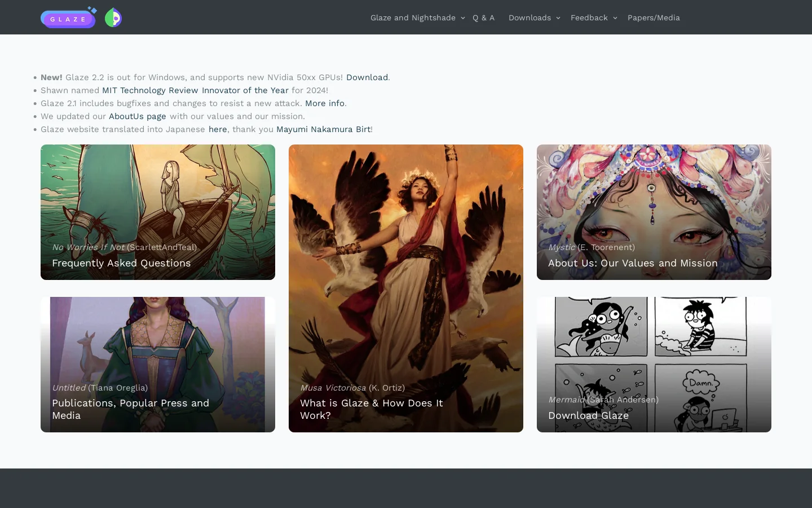Open the Frequently Asked Questions card

tap(158, 212)
